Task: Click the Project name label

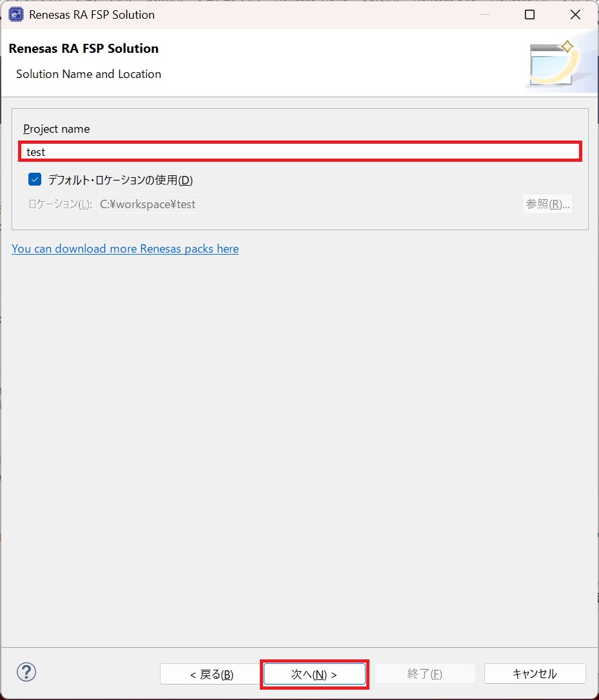Action: click(56, 129)
